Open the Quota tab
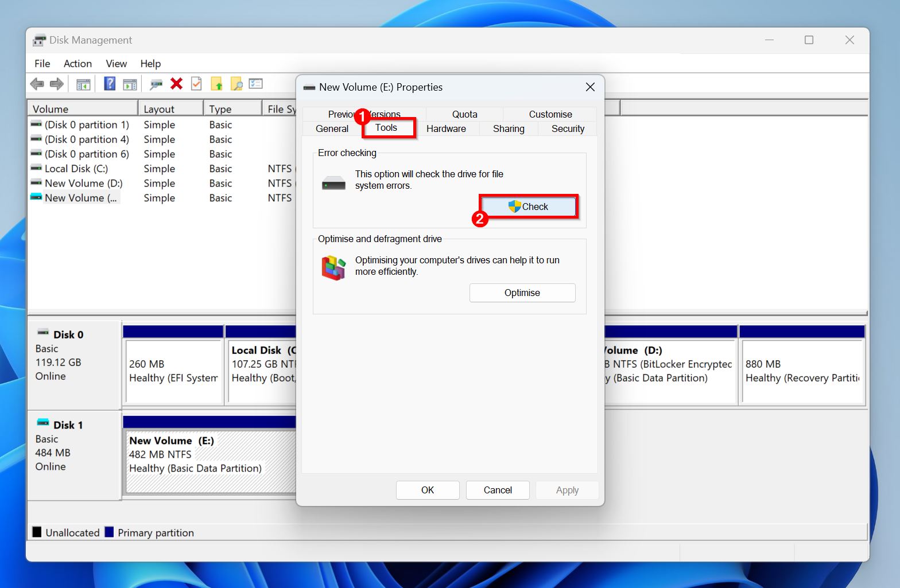 464,114
